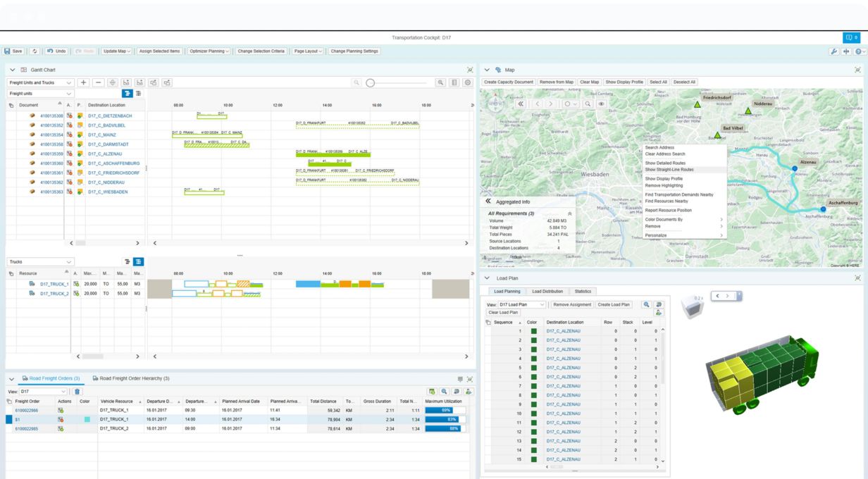Toggle the highlighted hierarchy view in Freight units

tap(128, 94)
